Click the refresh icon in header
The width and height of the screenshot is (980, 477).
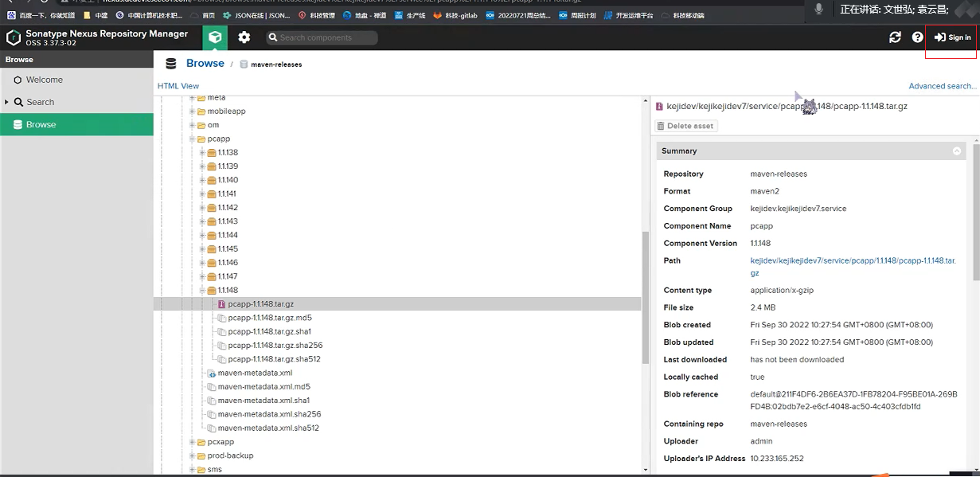coord(895,37)
